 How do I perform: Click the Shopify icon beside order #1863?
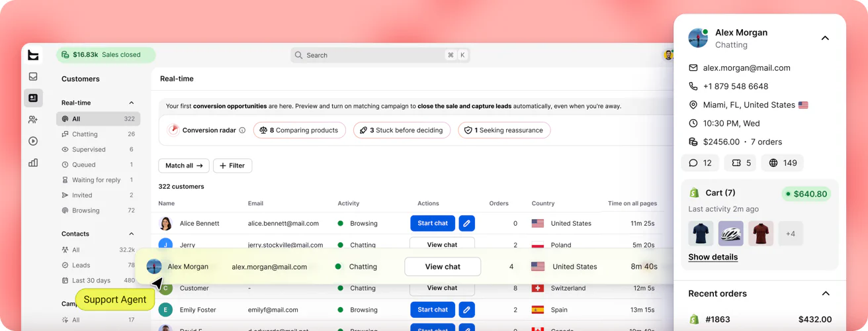694,319
